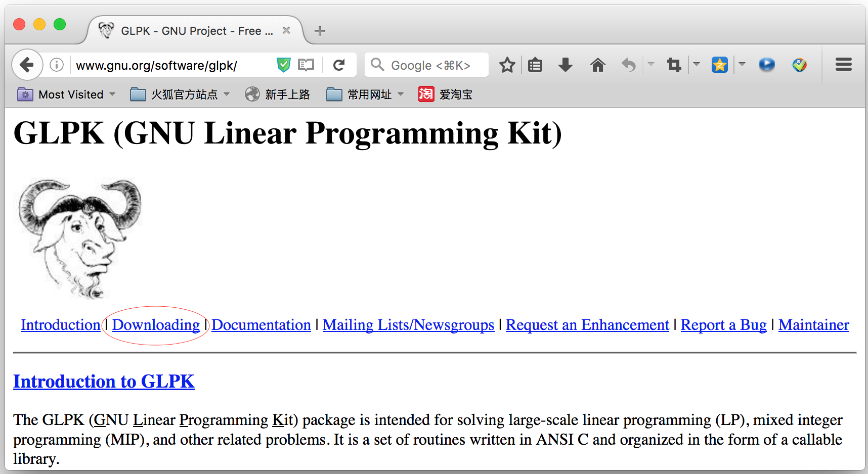This screenshot has width=868, height=474.
Task: Go to home page icon
Action: [597, 65]
